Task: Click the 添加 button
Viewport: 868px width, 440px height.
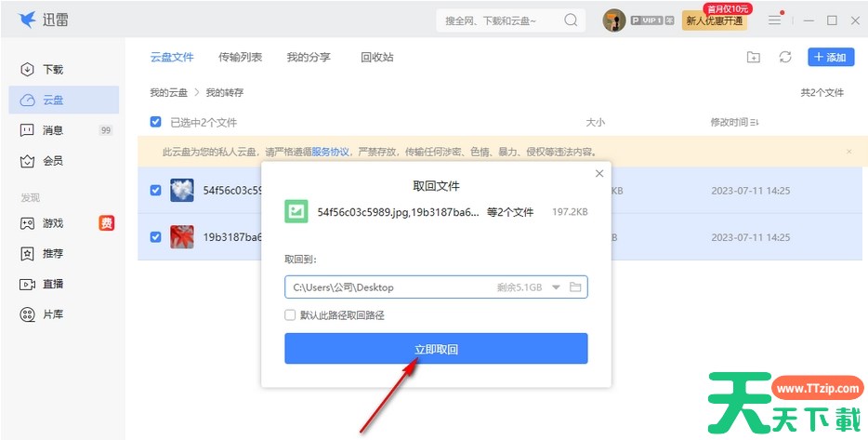Action: [x=831, y=57]
